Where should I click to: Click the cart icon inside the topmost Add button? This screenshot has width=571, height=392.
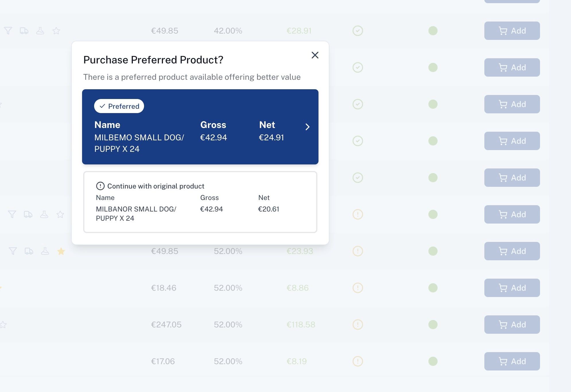click(503, 31)
